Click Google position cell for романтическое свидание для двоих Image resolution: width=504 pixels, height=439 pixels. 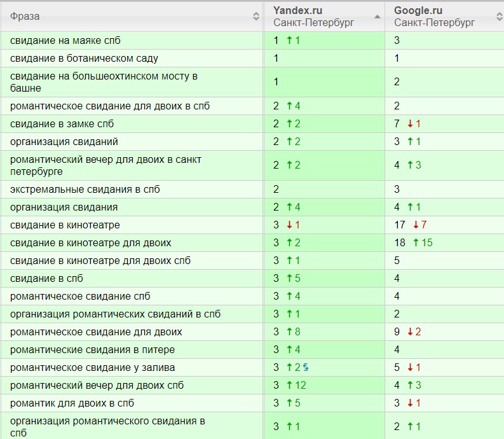(x=397, y=332)
